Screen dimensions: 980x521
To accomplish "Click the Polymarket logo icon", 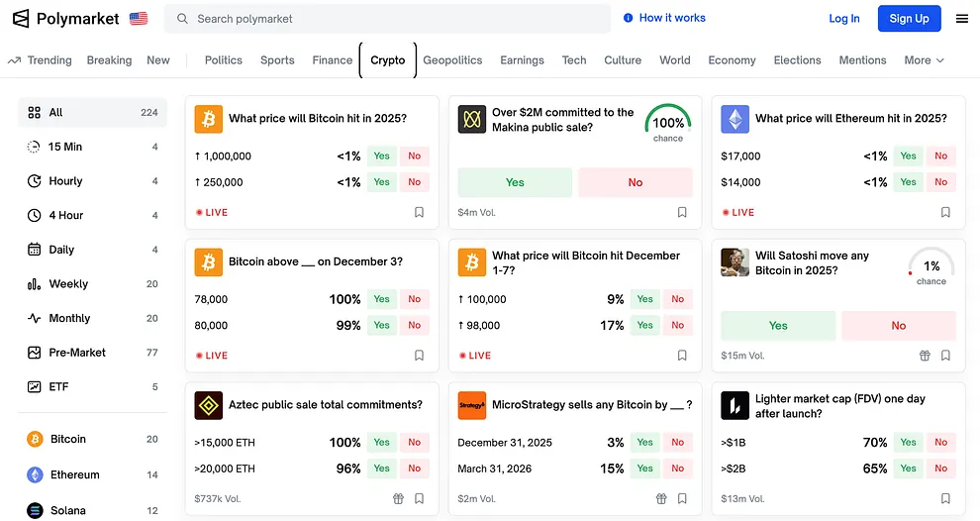I will pyautogui.click(x=21, y=19).
